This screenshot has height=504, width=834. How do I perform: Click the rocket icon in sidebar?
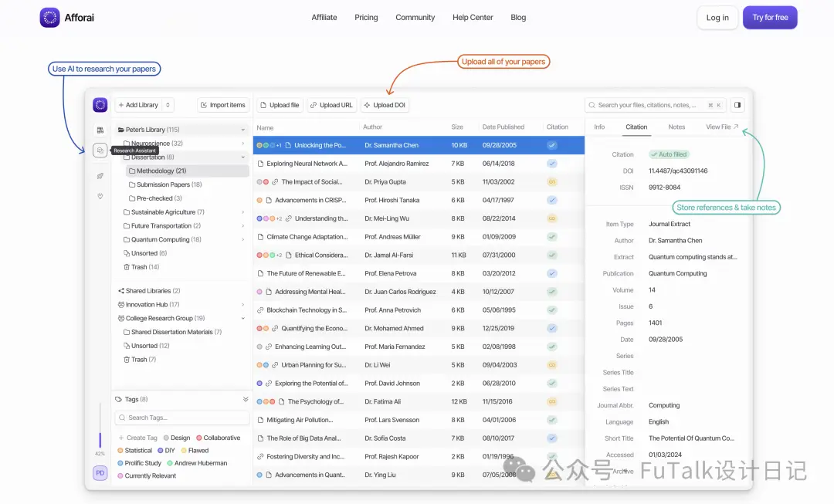tap(100, 176)
